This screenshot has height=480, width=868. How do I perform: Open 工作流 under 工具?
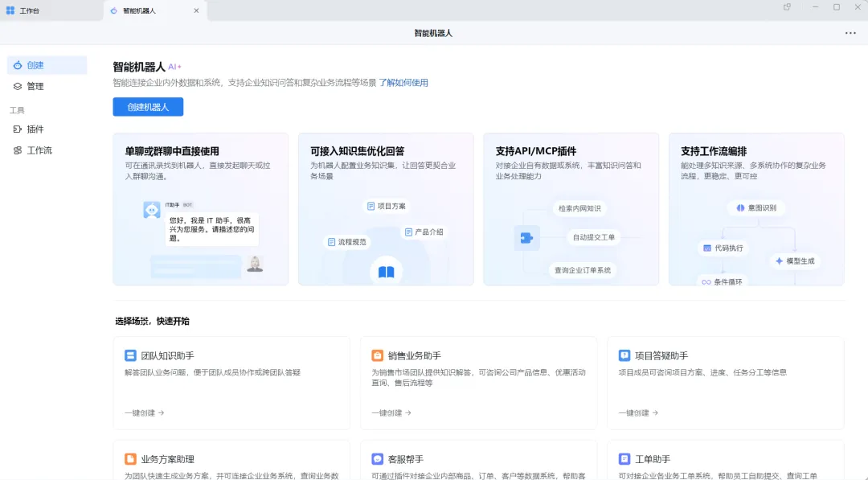47,150
